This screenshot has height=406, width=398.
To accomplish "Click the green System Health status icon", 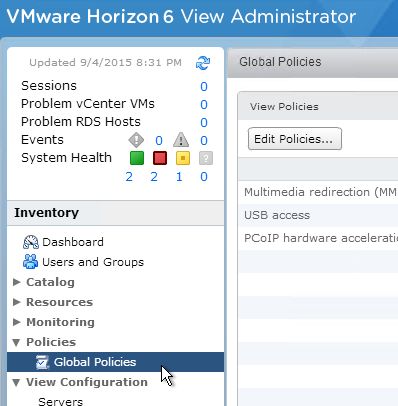I will point(137,158).
